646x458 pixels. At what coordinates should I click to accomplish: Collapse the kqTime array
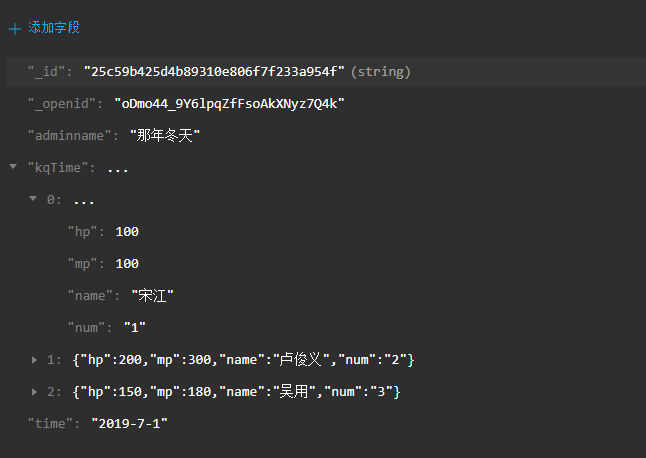13,167
